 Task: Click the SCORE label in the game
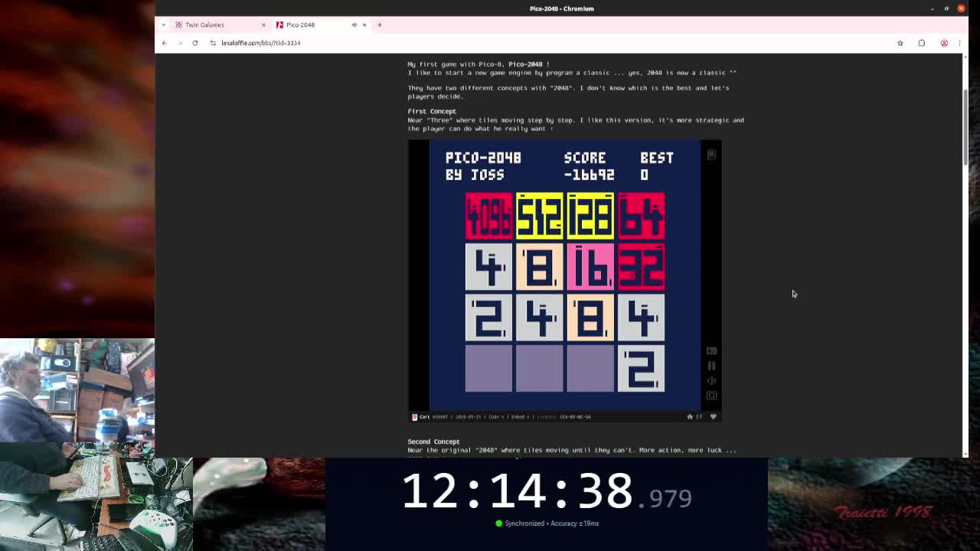[x=585, y=158]
